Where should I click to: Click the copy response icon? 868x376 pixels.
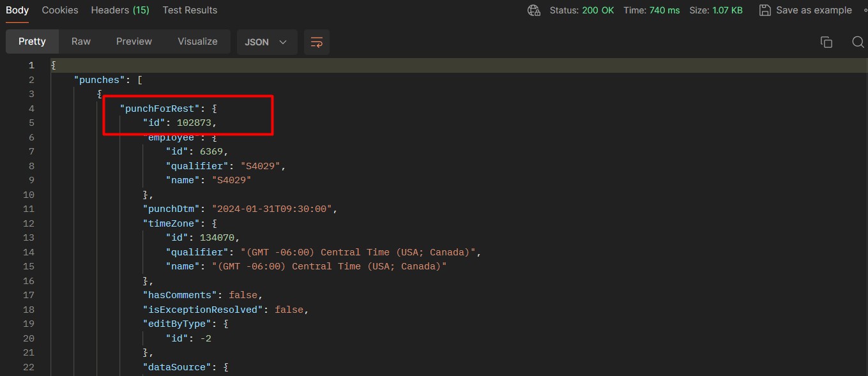[x=826, y=42]
